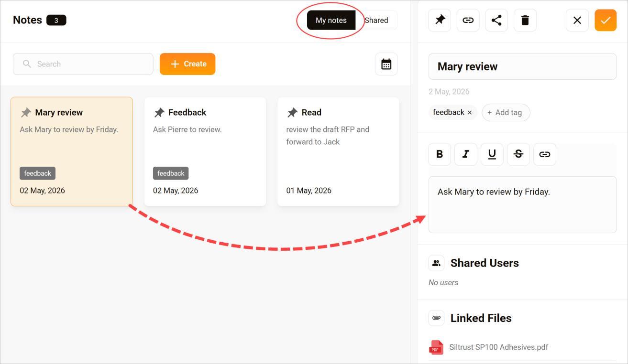Open the calendar view icon
Viewport: 628px width, 364px height.
[386, 64]
